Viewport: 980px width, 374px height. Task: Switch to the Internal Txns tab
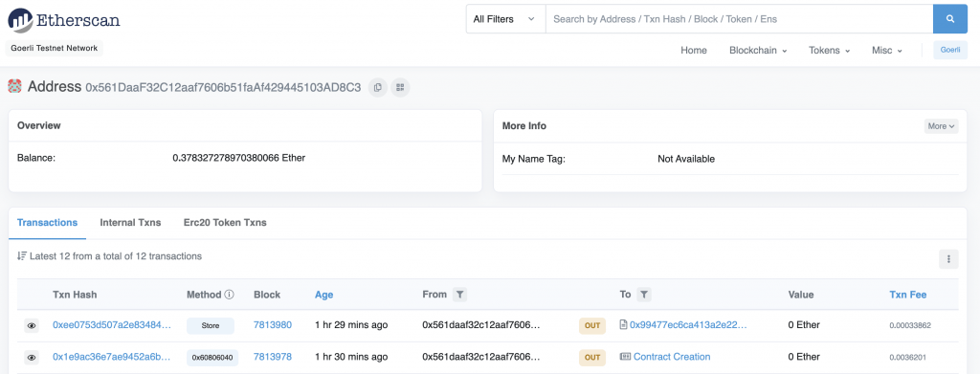[130, 222]
